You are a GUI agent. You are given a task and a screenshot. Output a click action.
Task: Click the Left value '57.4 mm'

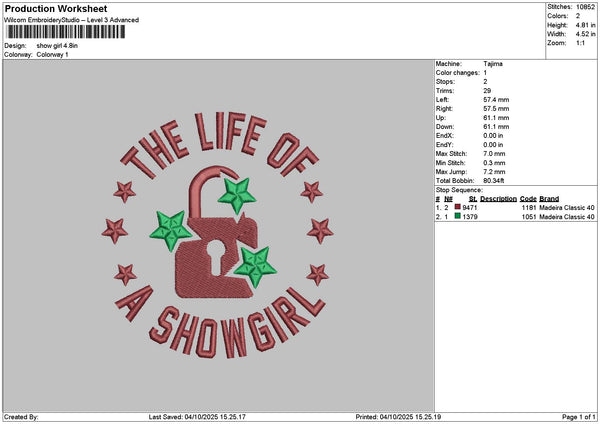(x=496, y=100)
